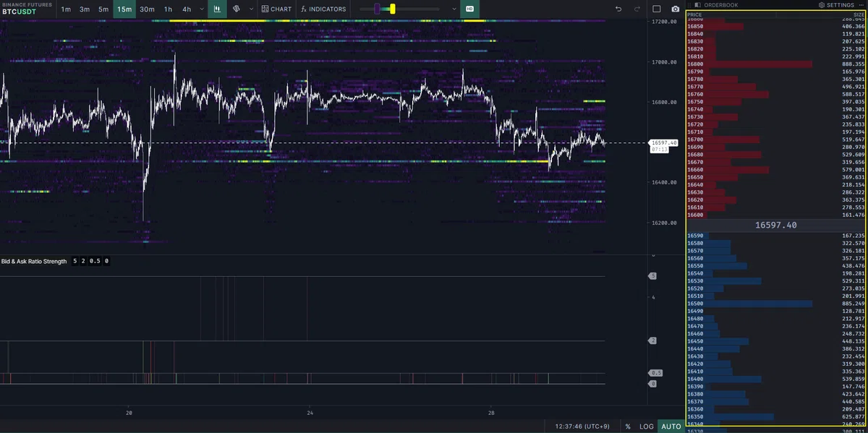Switch to the 1h timeframe

[168, 9]
